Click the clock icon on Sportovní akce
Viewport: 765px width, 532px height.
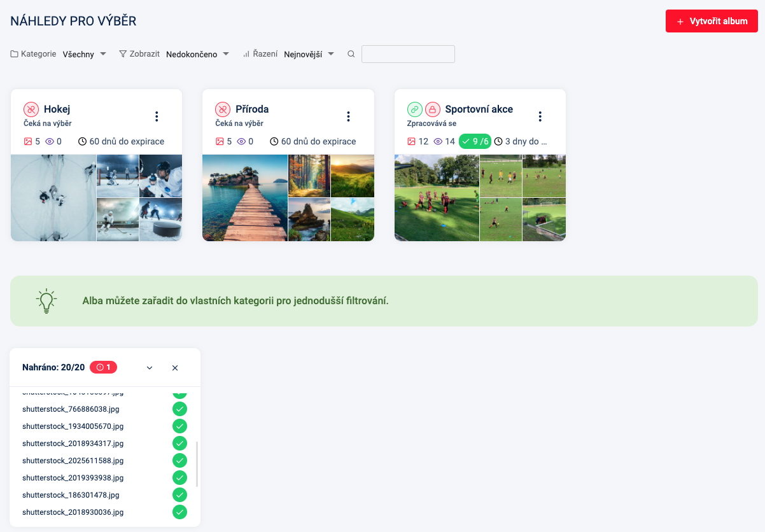[498, 141]
